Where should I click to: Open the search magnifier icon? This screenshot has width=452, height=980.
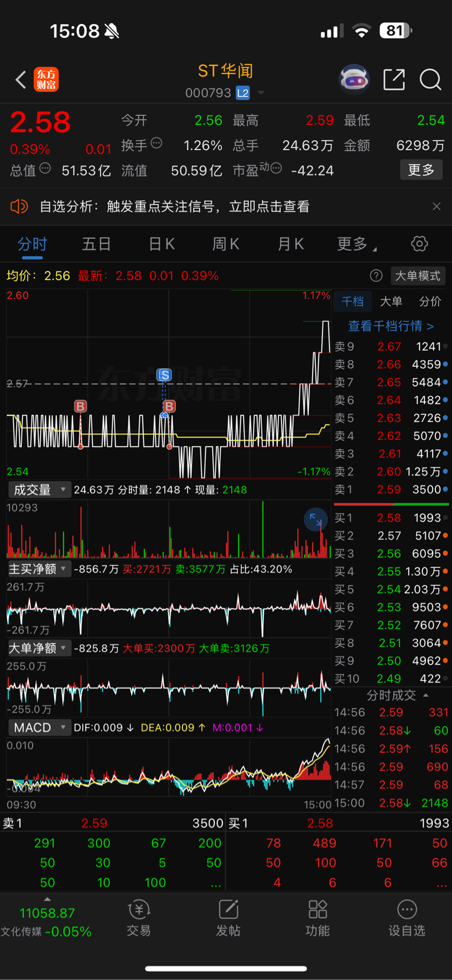tap(430, 79)
